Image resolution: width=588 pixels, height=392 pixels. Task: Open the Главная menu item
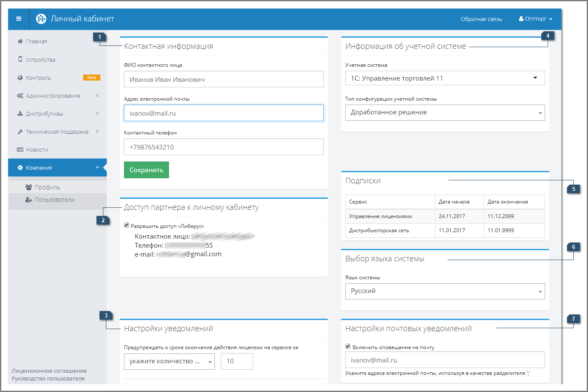pyautogui.click(x=57, y=42)
